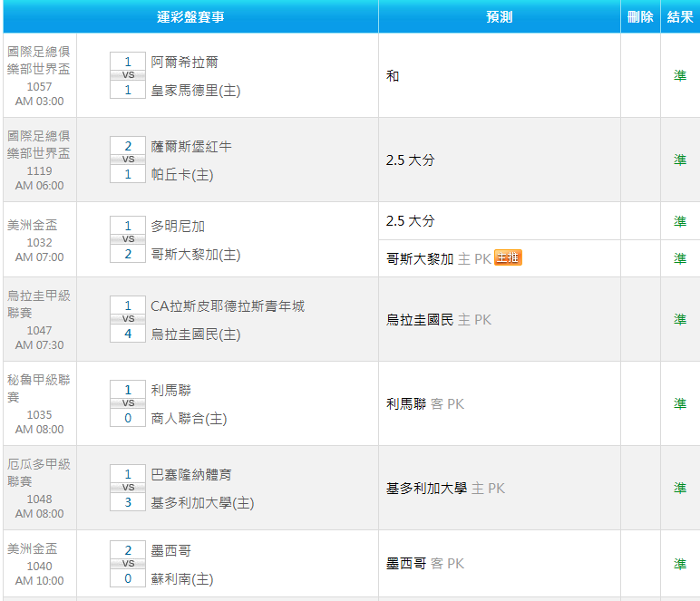The width and height of the screenshot is (700, 601).
Task: Click the 基多利加大學 主 PK prediction
Action: [445, 488]
